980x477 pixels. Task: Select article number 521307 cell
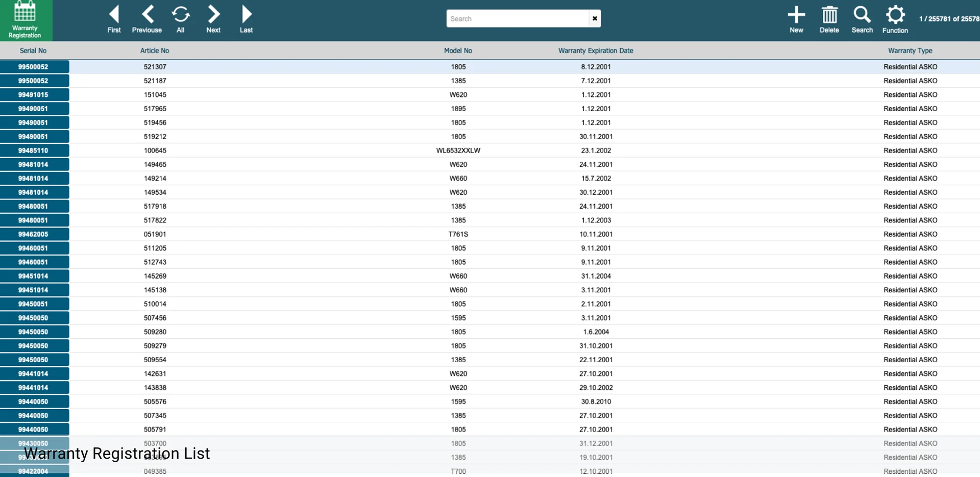pos(155,67)
